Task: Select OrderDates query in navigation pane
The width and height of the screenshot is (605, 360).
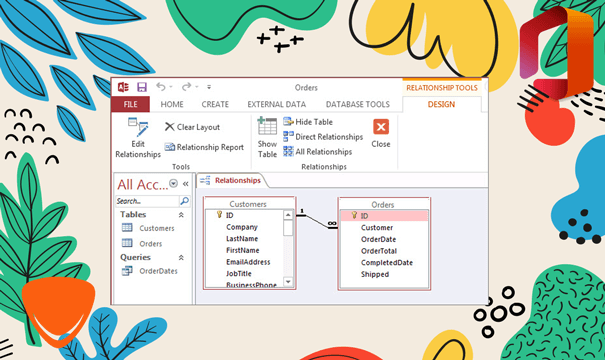Action: point(150,271)
